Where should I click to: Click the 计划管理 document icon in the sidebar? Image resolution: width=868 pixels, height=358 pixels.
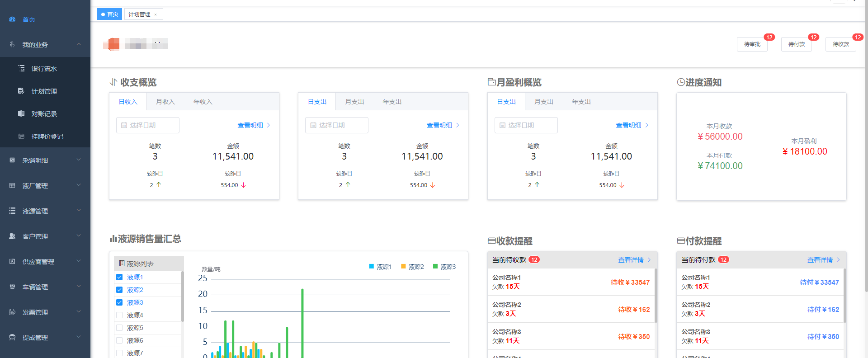pos(21,91)
